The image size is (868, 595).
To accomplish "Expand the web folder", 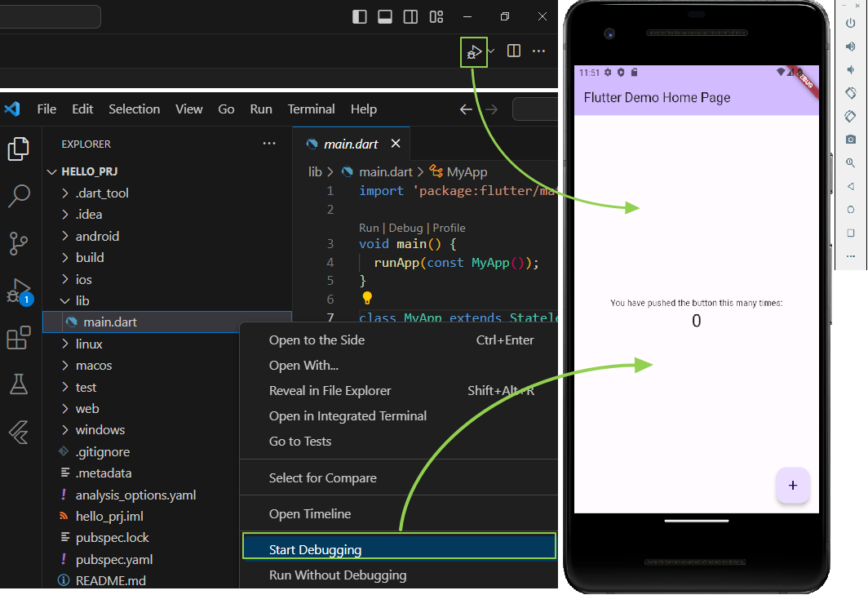I will pos(87,409).
